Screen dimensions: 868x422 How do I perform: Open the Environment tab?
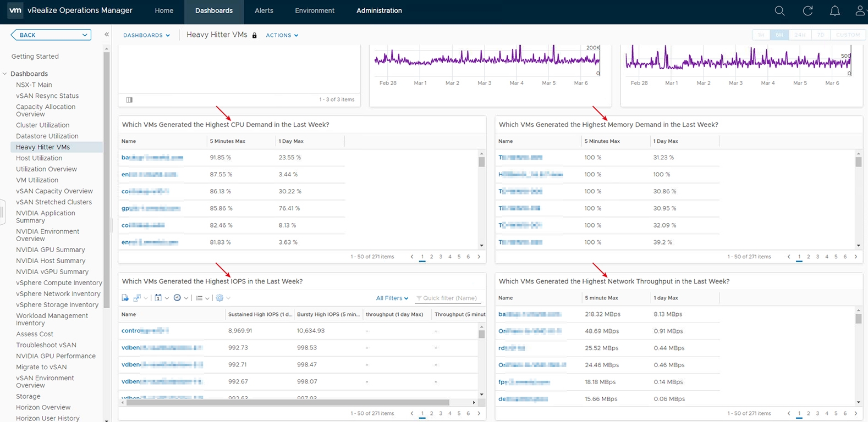click(x=315, y=10)
